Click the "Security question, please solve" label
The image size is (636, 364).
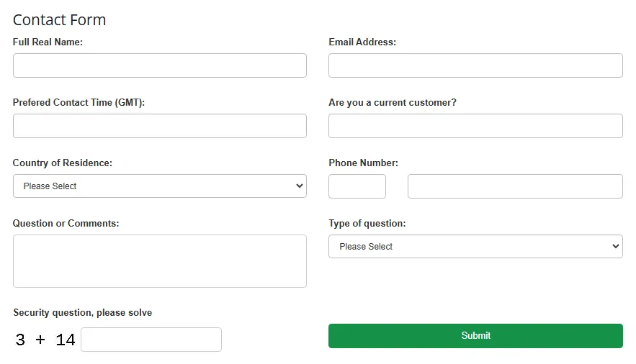tap(83, 313)
